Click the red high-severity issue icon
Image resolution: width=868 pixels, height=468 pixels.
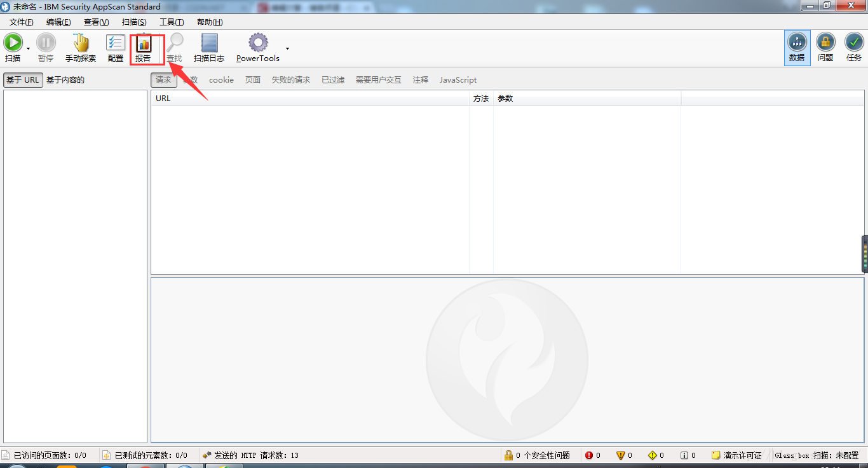(x=589, y=455)
